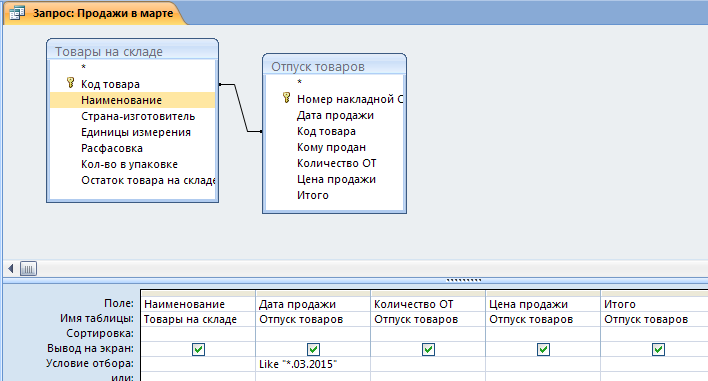
Task: Click the query icon in the tab header
Action: pyautogui.click(x=17, y=13)
